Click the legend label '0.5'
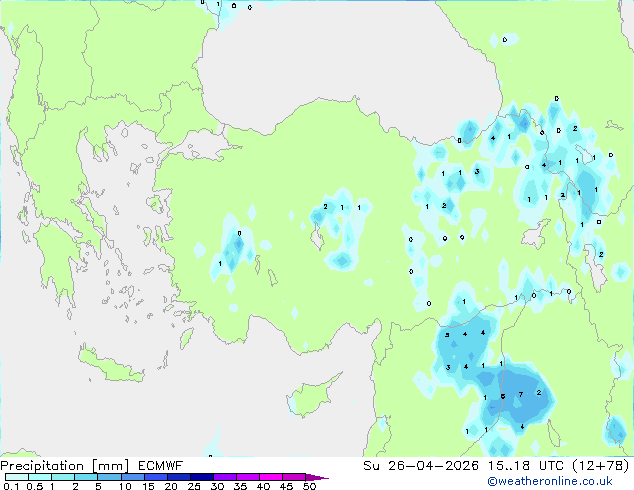Screen dimensions: 634x490 click(x=35, y=486)
